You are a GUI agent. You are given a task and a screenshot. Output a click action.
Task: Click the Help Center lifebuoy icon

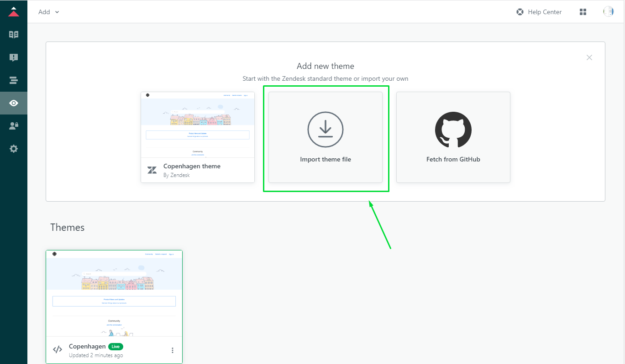pyautogui.click(x=520, y=12)
